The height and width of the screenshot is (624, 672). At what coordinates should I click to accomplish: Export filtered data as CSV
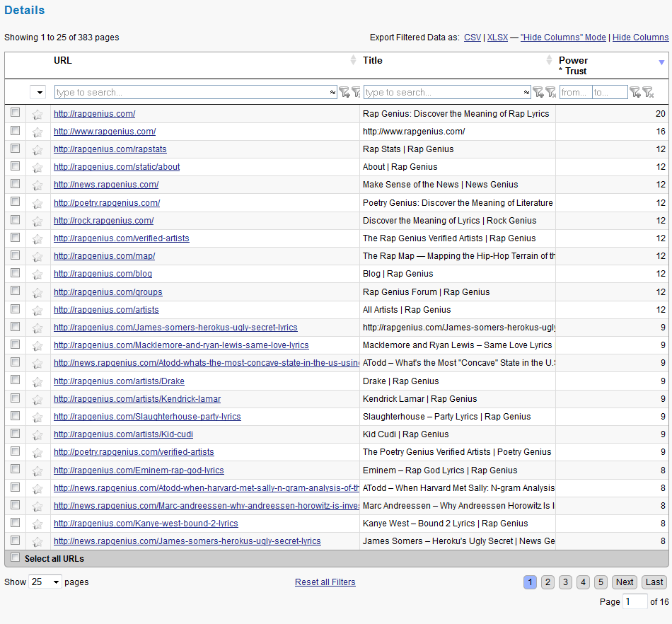point(473,37)
